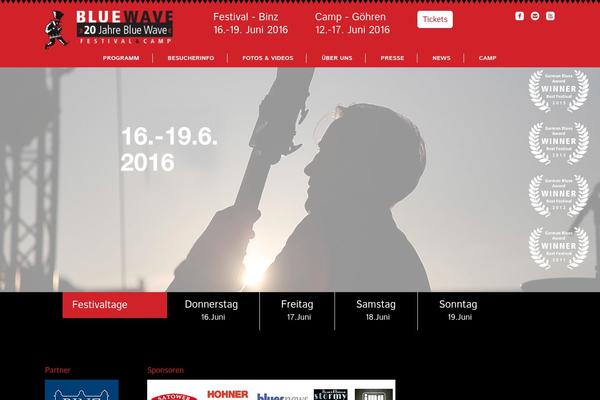Open the 2013 Winner award badge
The width and height of the screenshot is (600, 400).
559,143
